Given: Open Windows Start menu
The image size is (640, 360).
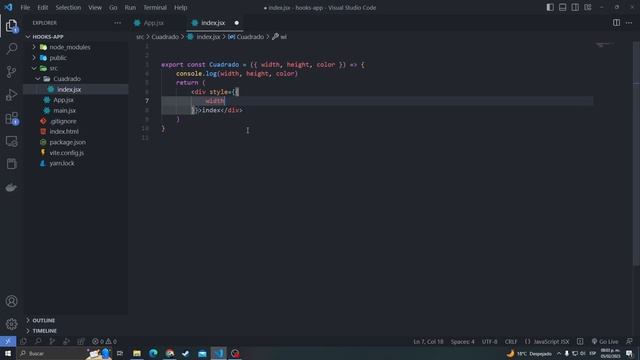Looking at the screenshot, I should 8,353.
